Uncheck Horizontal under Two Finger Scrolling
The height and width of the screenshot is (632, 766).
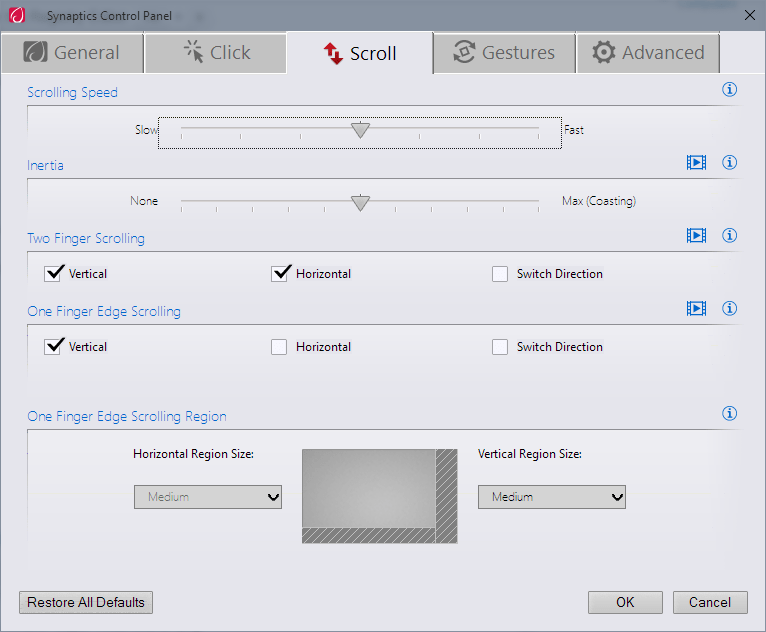280,274
